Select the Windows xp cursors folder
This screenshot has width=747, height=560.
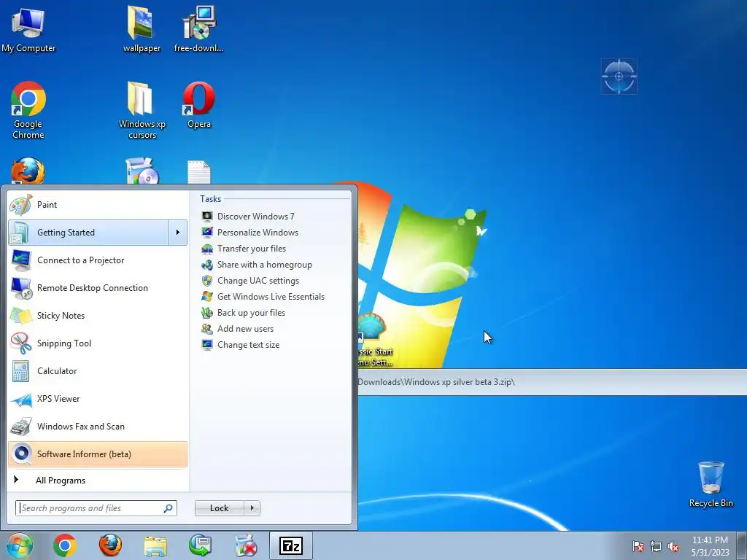pyautogui.click(x=142, y=111)
